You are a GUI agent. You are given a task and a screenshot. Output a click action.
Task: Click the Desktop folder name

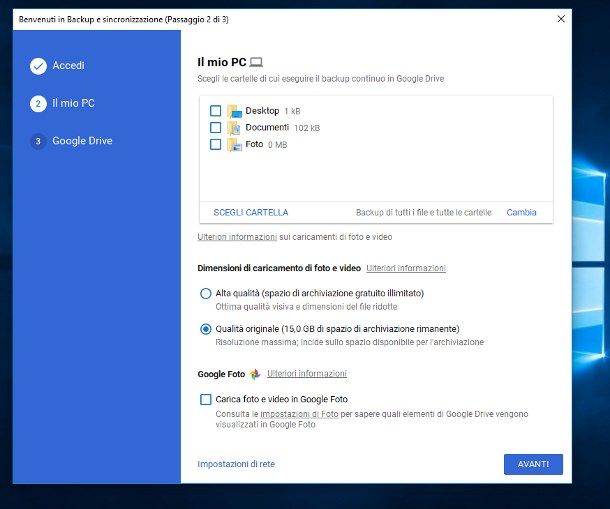(262, 111)
